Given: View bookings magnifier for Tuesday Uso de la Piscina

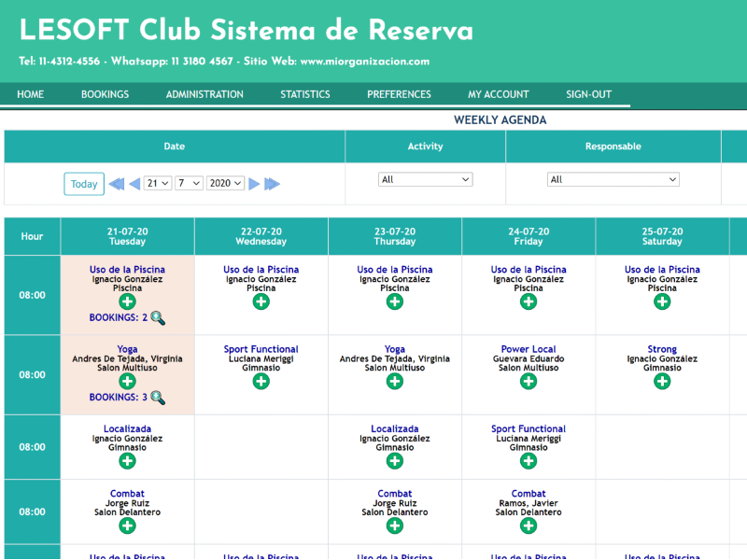Looking at the screenshot, I should coord(158,318).
